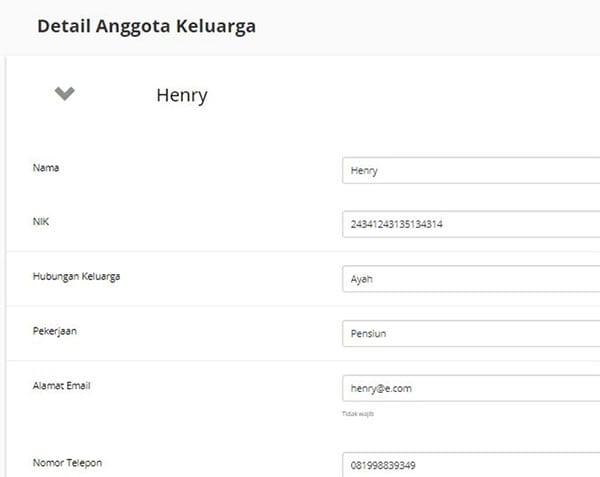
Task: Open the Hubungan Keluarga field showing Ayah
Action: [470, 279]
